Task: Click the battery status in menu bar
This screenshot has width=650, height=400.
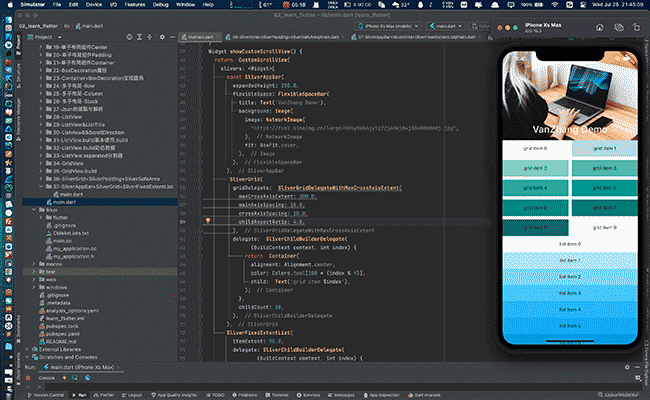Action: click(x=532, y=5)
